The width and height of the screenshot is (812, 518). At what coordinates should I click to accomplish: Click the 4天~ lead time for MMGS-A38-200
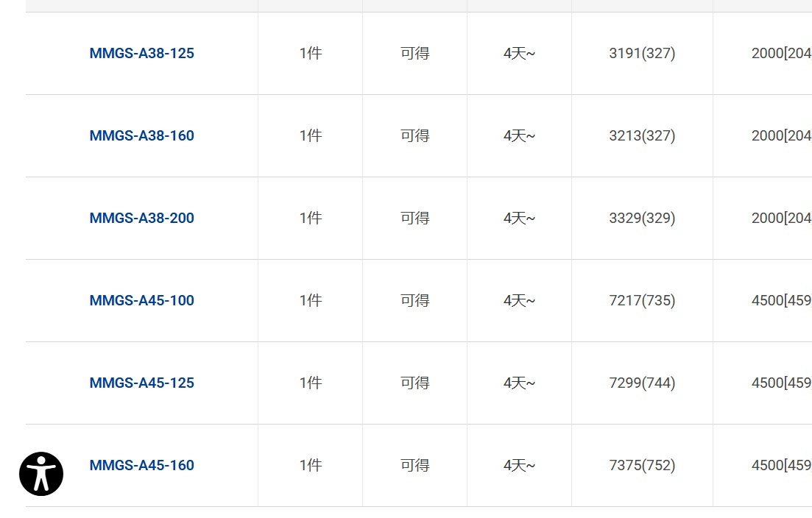coord(519,218)
